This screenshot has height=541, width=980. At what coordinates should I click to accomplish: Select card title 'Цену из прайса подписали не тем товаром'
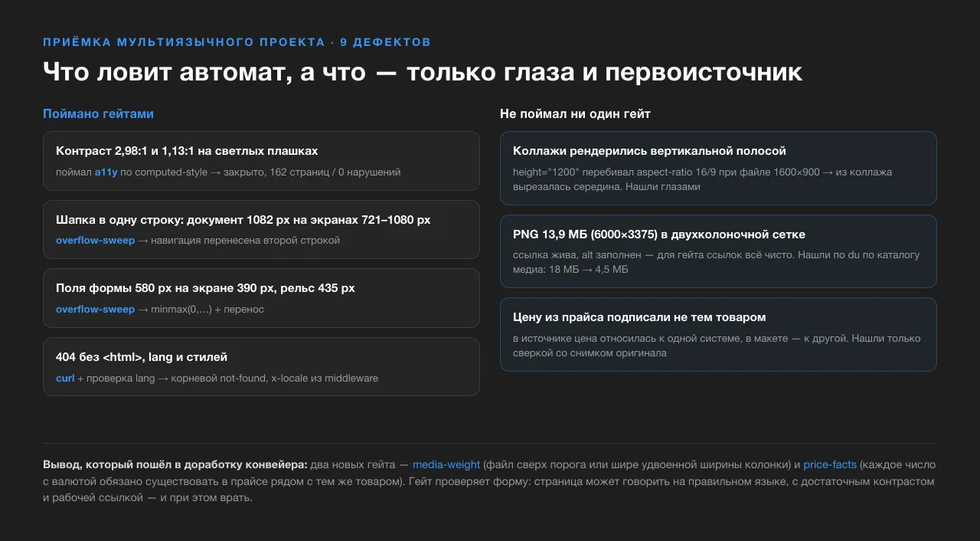click(639, 317)
